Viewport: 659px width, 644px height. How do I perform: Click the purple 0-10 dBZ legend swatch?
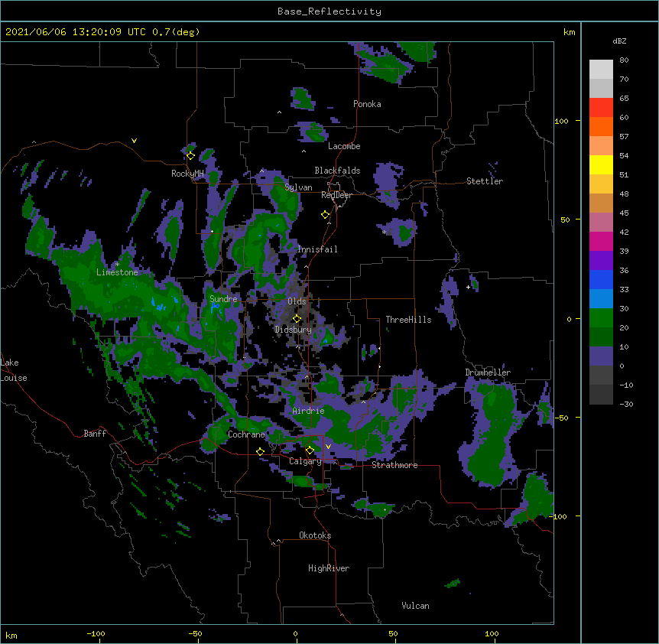[x=601, y=356]
